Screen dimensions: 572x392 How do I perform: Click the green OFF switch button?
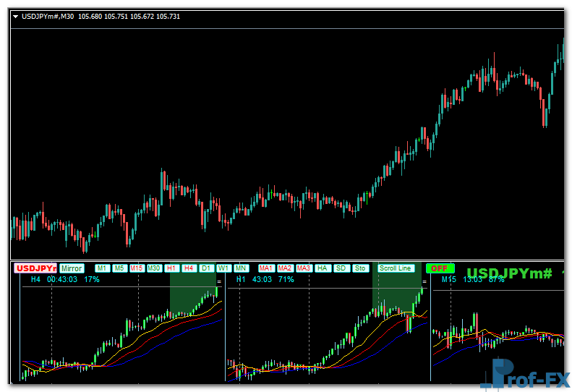(440, 268)
